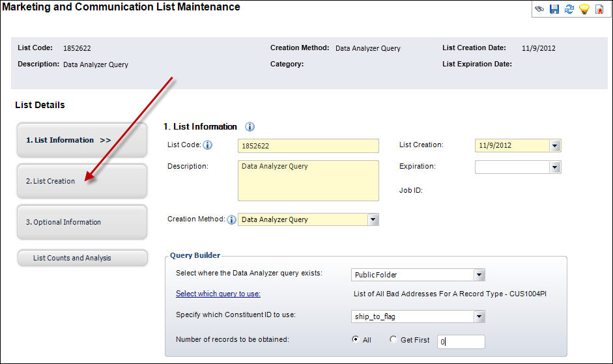
Task: Click the binoculars search icon
Action: (x=540, y=9)
